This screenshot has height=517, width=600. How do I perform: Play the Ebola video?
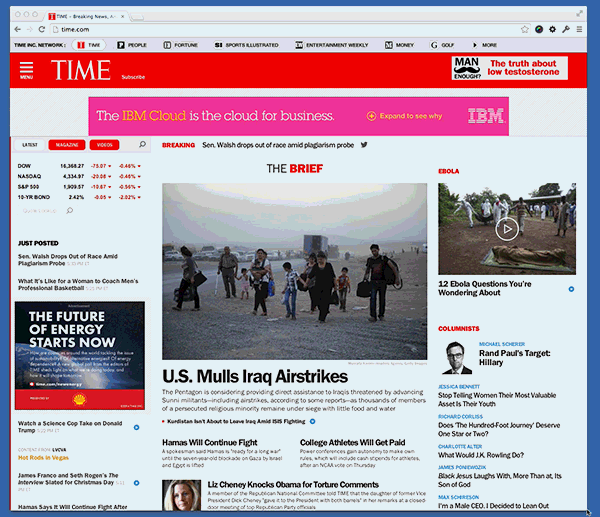(x=507, y=229)
